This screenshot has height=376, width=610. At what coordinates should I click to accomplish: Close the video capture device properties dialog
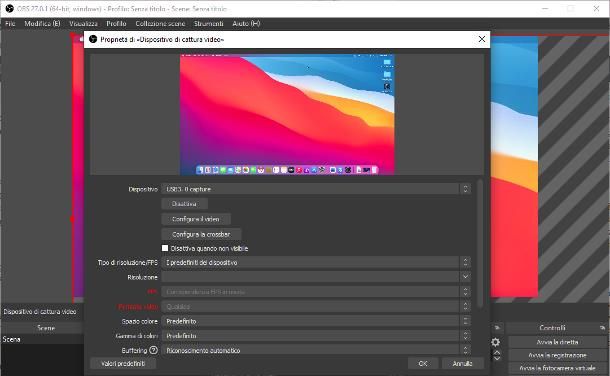pos(482,39)
